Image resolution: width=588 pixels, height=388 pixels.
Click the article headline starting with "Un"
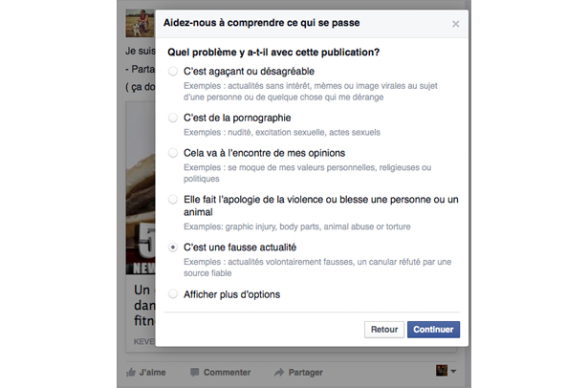click(144, 305)
